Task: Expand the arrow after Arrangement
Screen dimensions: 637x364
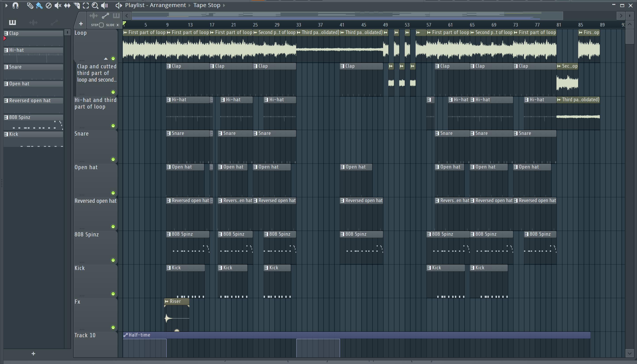Action: 190,5
